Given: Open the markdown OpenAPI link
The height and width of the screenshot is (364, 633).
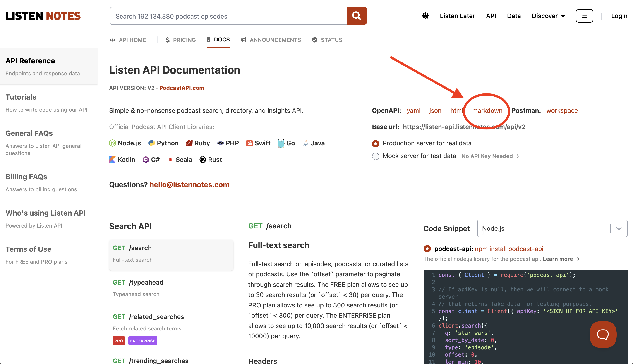Looking at the screenshot, I should (x=487, y=110).
